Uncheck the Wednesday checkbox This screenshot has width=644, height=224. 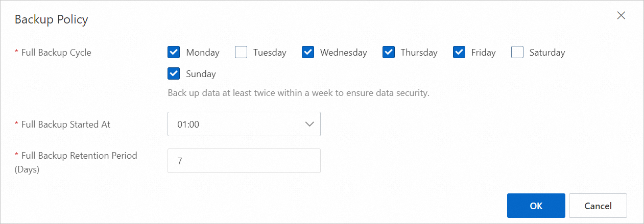308,53
